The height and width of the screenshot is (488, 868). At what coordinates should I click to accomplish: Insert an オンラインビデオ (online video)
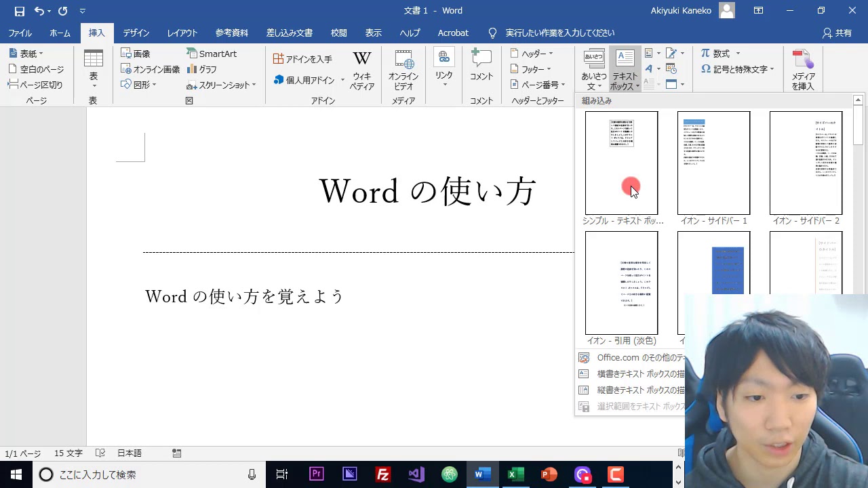[403, 70]
